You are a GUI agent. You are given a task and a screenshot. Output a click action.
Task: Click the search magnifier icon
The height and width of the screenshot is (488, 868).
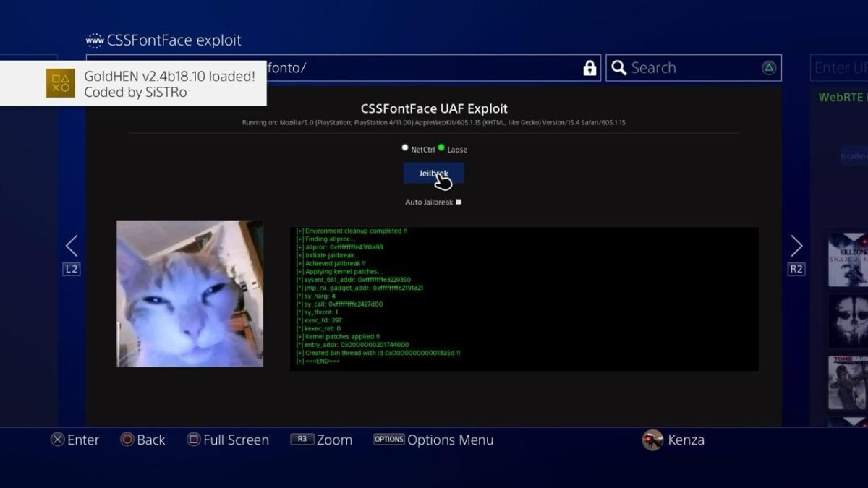[618, 68]
